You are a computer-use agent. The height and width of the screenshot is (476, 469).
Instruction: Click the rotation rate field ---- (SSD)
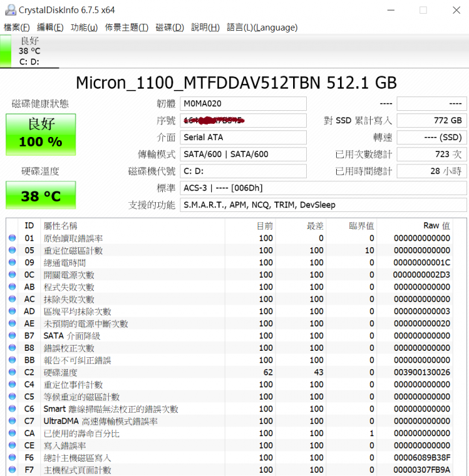point(432,137)
